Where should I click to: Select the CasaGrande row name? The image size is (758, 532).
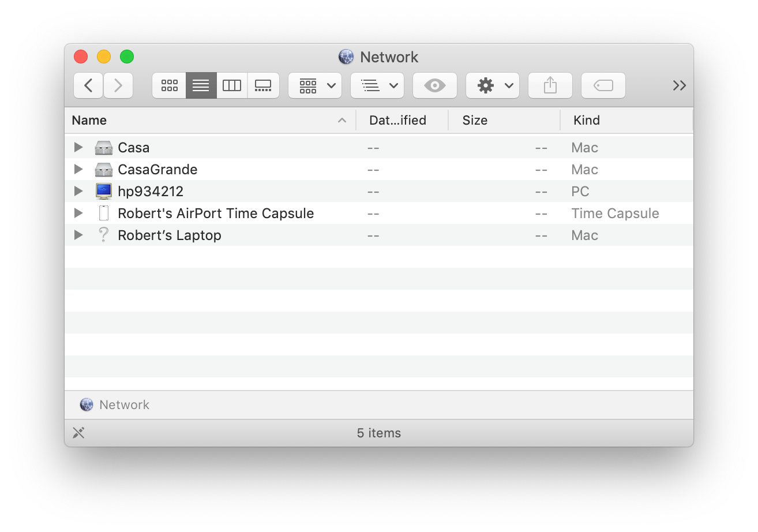[x=157, y=170]
